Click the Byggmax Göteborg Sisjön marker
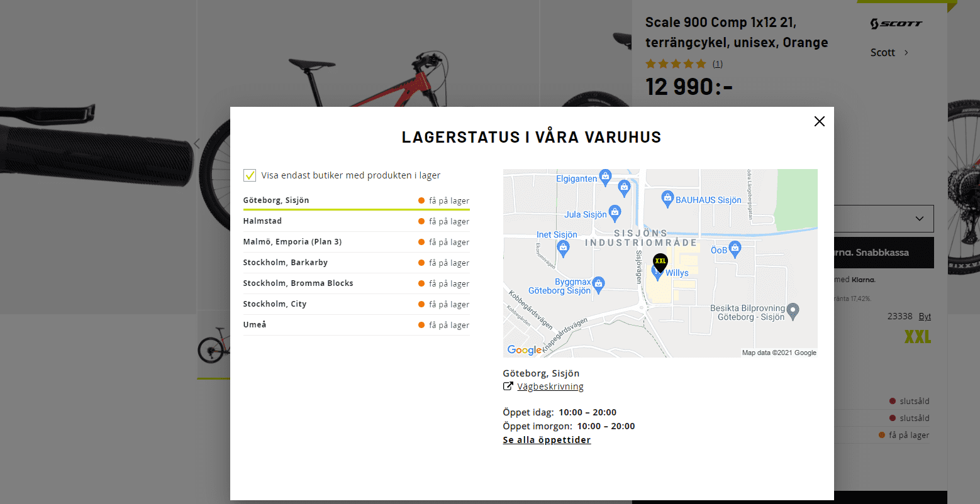Screen dimensions: 980x504 click(598, 284)
